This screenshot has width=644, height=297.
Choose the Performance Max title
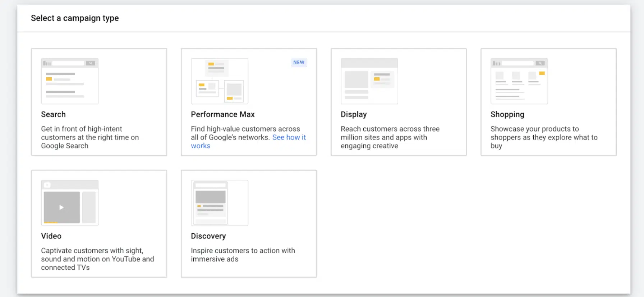pyautogui.click(x=222, y=114)
